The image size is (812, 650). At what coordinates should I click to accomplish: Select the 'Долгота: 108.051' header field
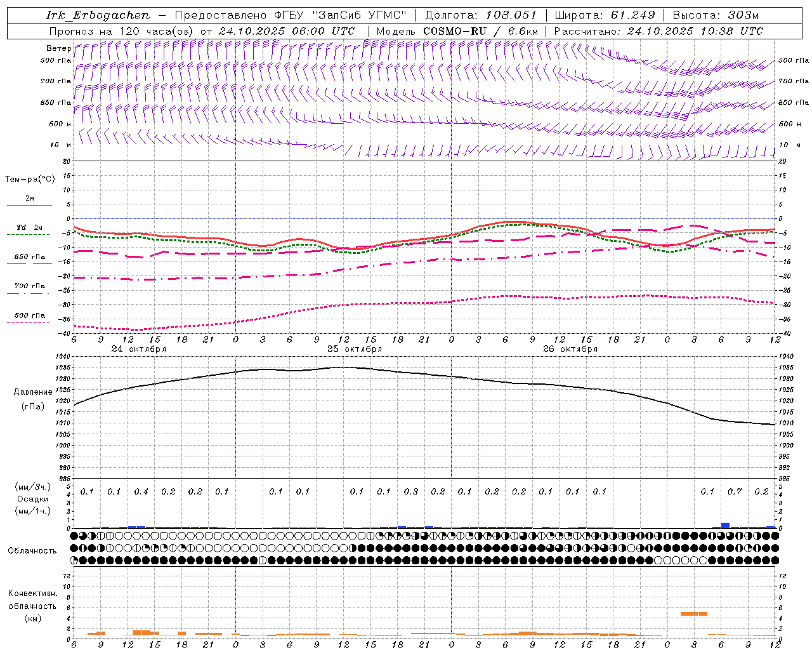480,15
